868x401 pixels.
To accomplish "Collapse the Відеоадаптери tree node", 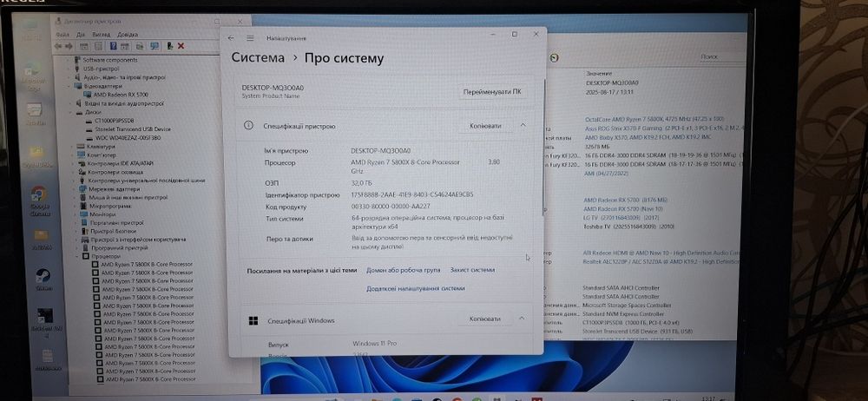I will point(68,86).
